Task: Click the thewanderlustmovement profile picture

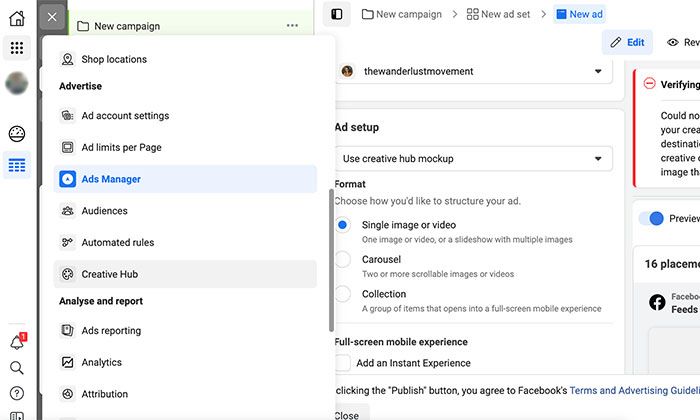Action: coord(347,71)
